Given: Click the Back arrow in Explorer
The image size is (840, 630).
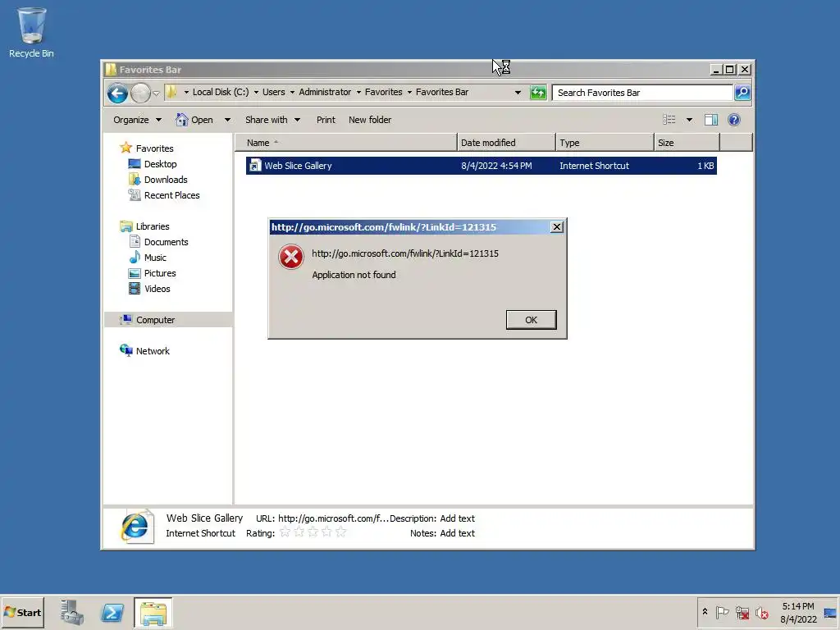Looking at the screenshot, I should pos(117,94).
